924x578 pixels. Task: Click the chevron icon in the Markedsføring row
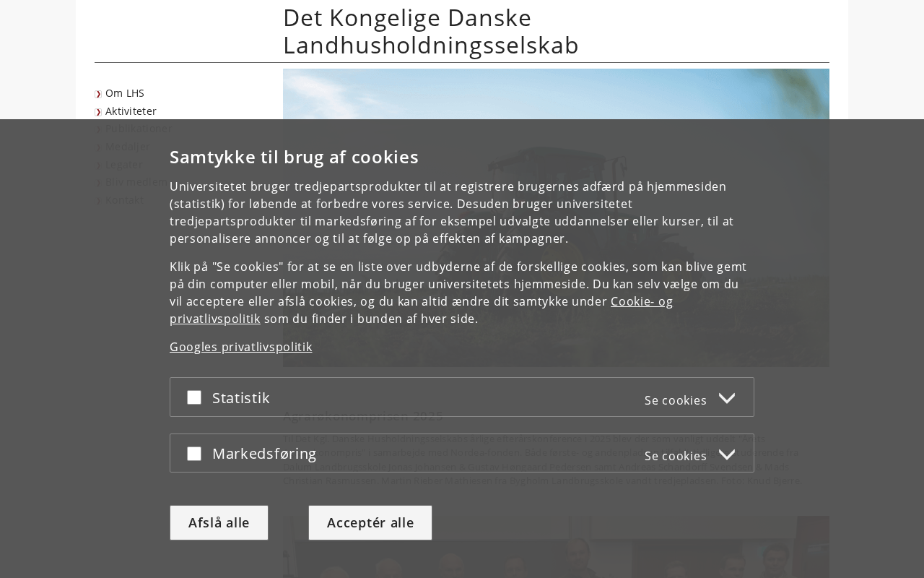click(x=727, y=454)
